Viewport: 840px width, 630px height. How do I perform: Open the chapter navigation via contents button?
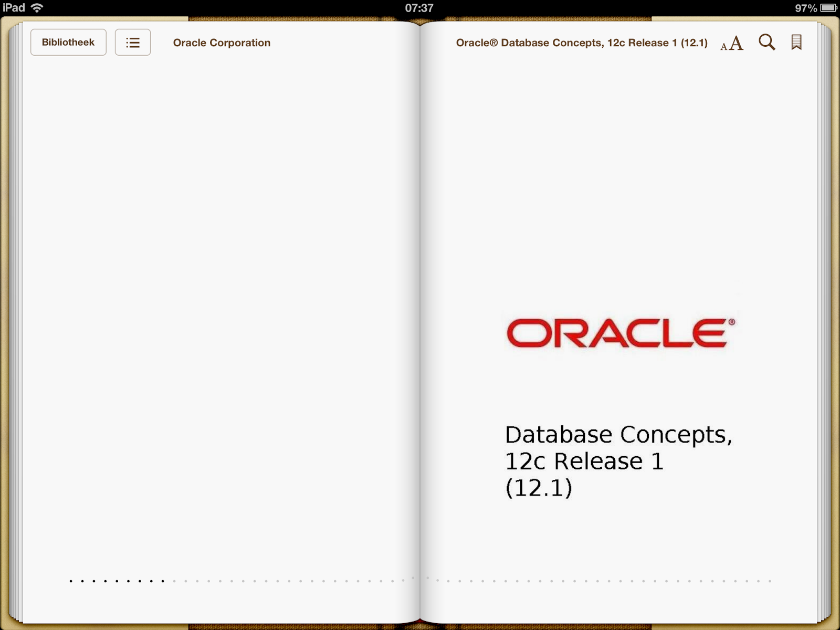pyautogui.click(x=132, y=42)
